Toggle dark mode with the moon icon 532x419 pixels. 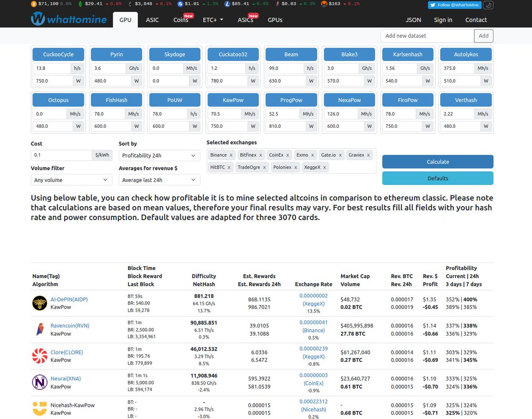tap(488, 5)
